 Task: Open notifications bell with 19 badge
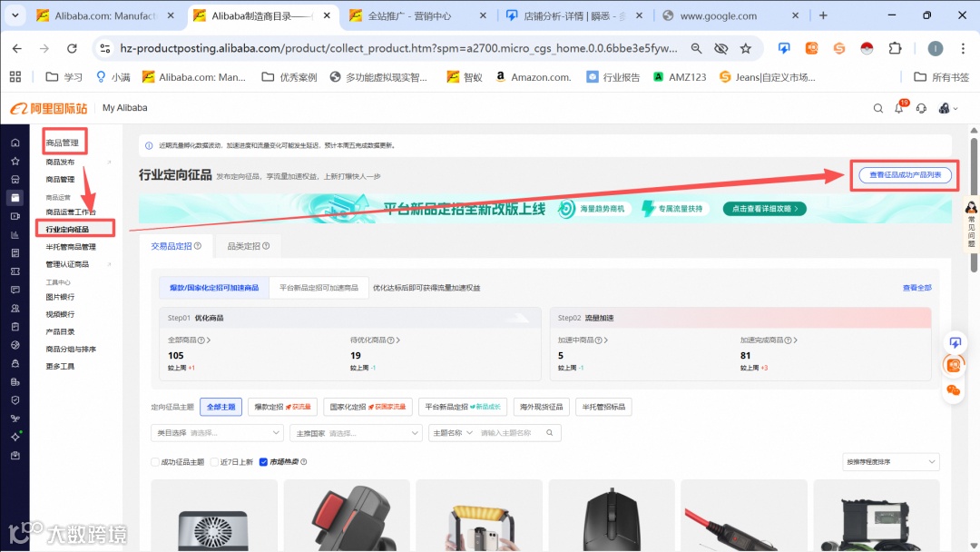(900, 107)
